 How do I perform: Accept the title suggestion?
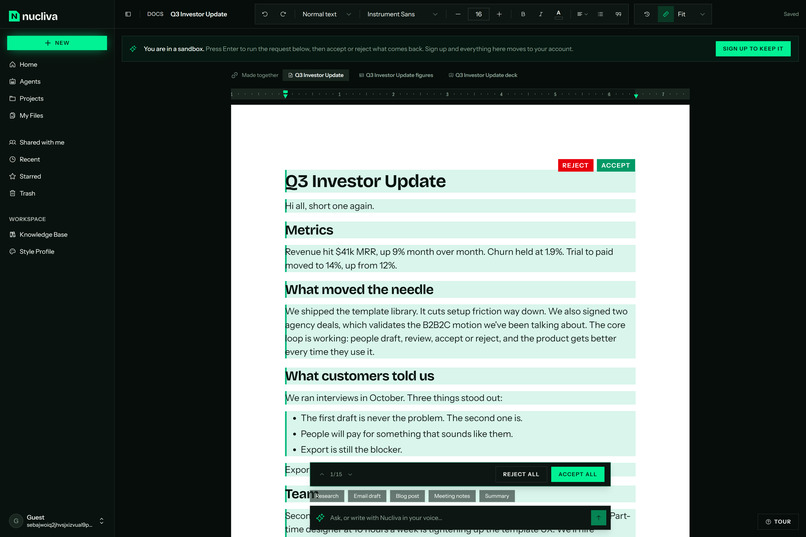point(615,165)
